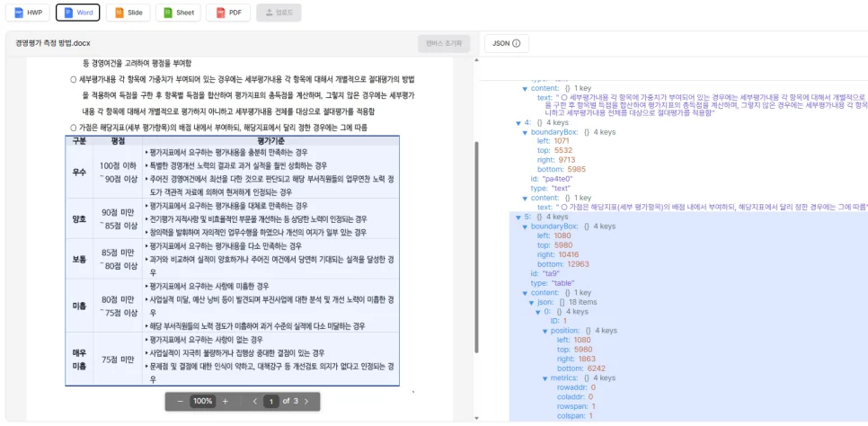Click the page number input field
868x426 pixels.
[x=270, y=401]
